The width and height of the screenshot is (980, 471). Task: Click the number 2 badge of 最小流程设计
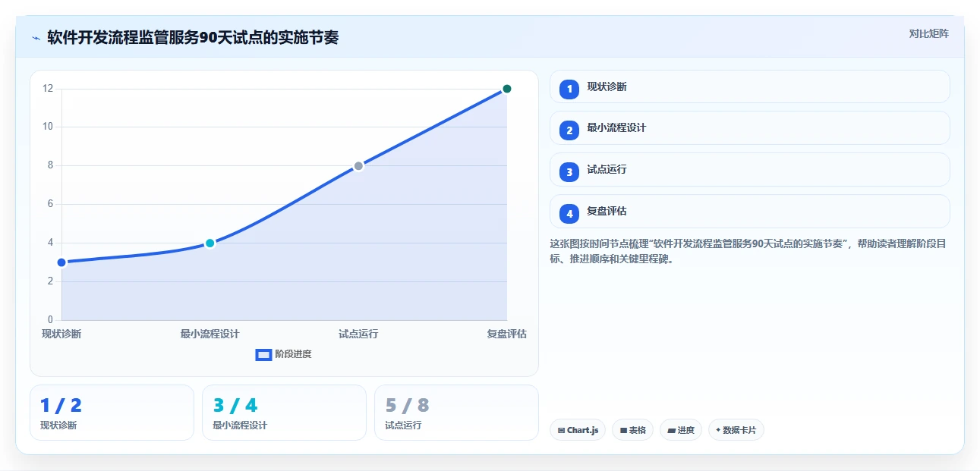569,130
